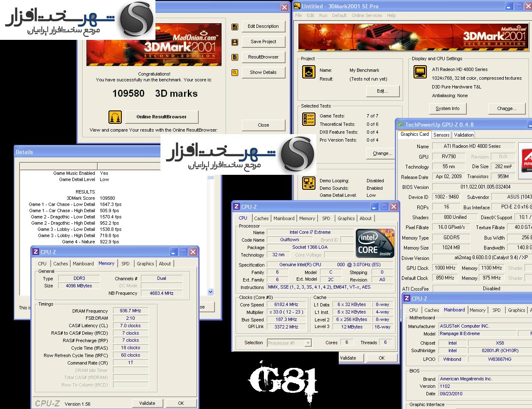This screenshot has width=532, height=409.
Task: Click the Core Speed 6182.4 MHz field
Action: 286,305
